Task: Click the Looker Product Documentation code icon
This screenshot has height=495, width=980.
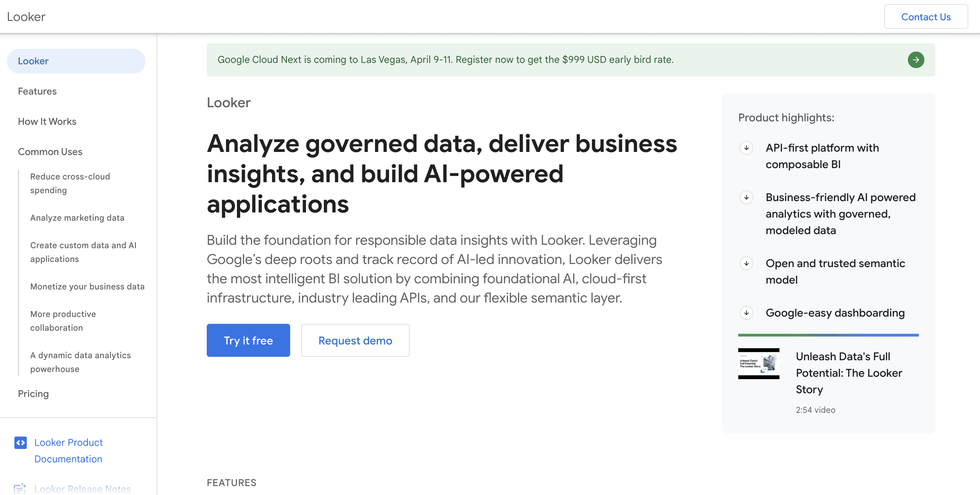Action: 21,442
